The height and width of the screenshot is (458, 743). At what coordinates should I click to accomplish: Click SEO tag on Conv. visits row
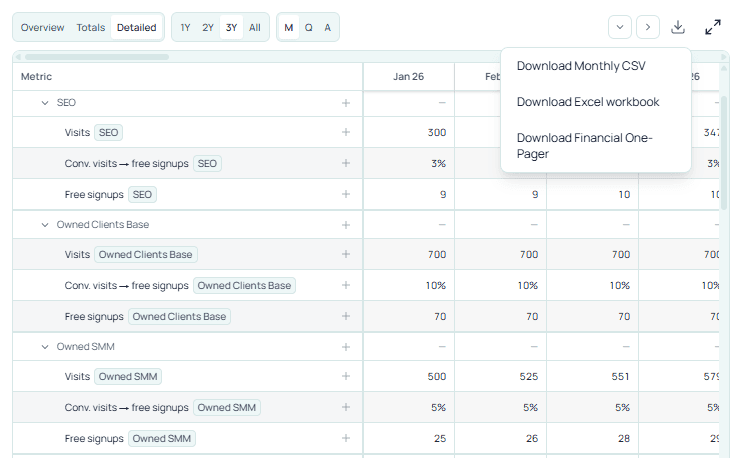pos(207,163)
